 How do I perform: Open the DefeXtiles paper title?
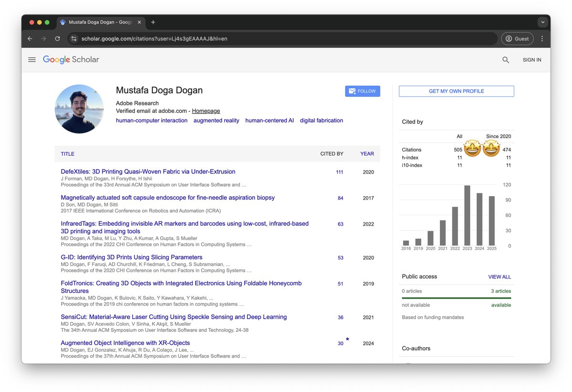tap(148, 171)
